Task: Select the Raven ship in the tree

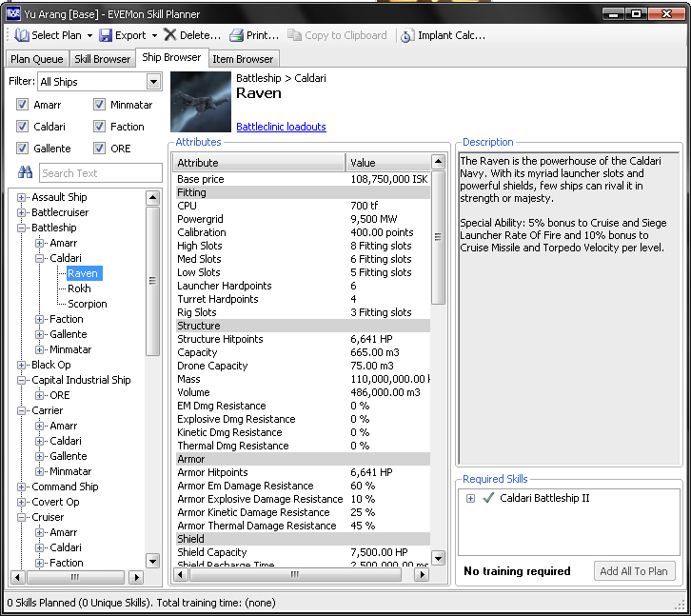Action: tap(83, 273)
